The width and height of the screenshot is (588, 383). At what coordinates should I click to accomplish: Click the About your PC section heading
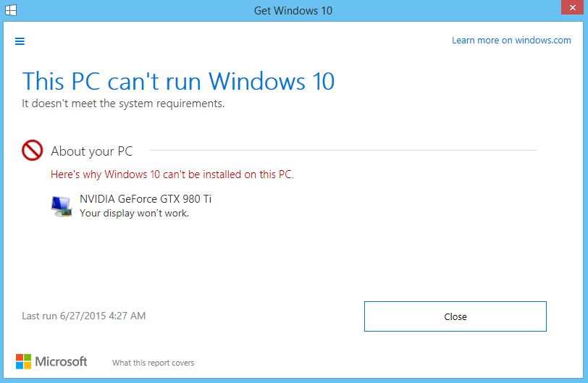coord(92,151)
